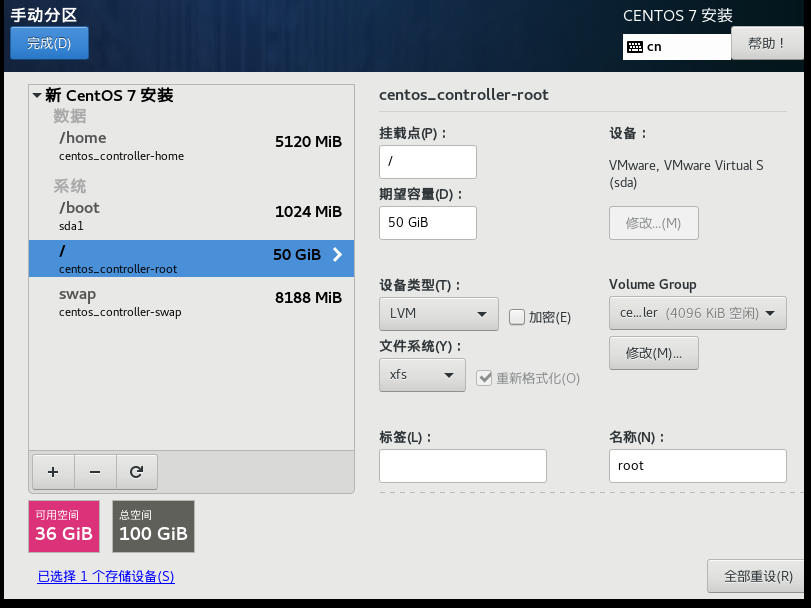This screenshot has height=608, width=811.
Task: Collapse the 新 CentOS 7 安装 tree
Action: [37, 95]
